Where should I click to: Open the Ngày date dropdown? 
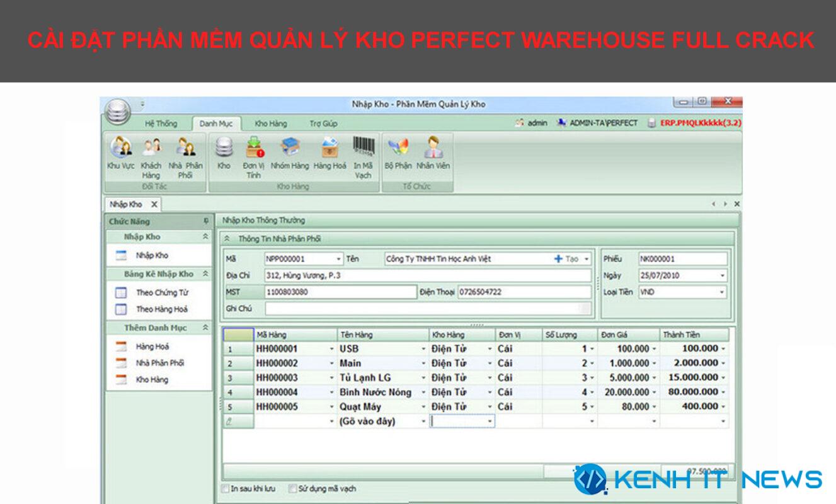coord(722,276)
